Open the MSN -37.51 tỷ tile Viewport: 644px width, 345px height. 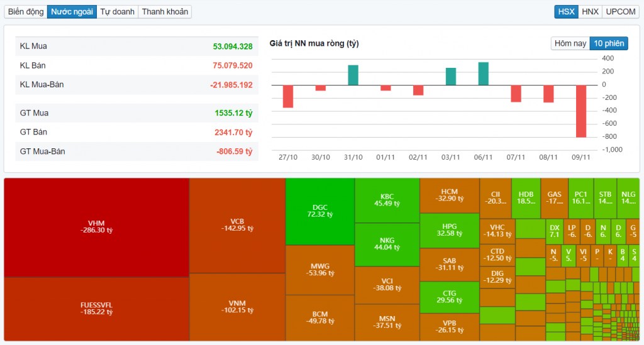click(387, 322)
